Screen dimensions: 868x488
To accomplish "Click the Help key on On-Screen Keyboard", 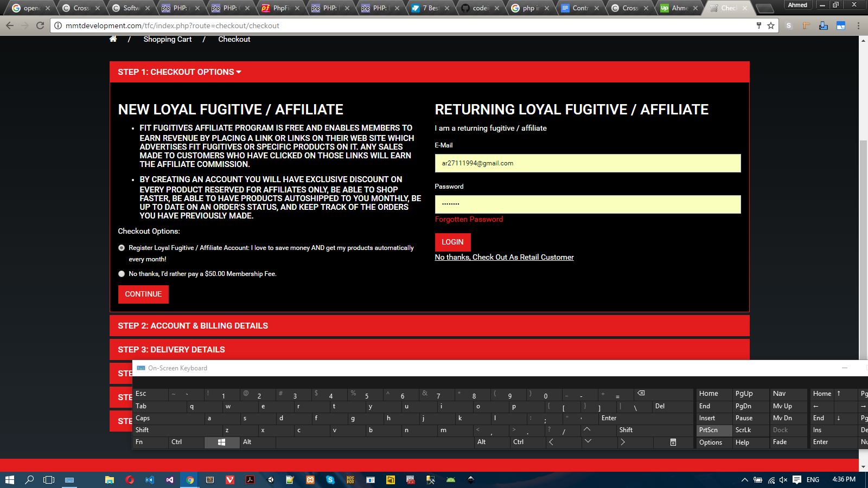I will (x=750, y=442).
